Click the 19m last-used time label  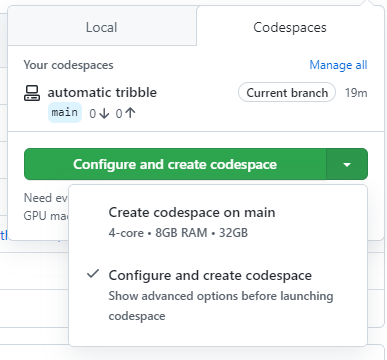356,92
